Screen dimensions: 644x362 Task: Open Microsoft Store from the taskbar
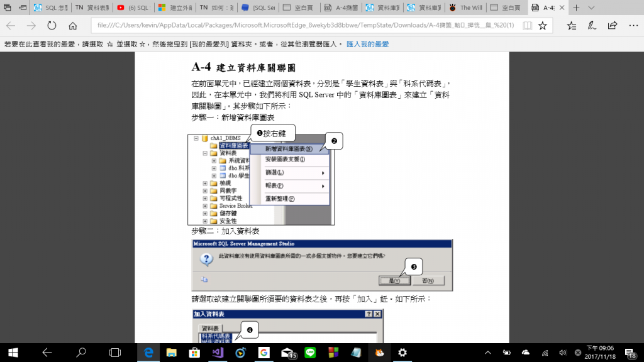194,353
